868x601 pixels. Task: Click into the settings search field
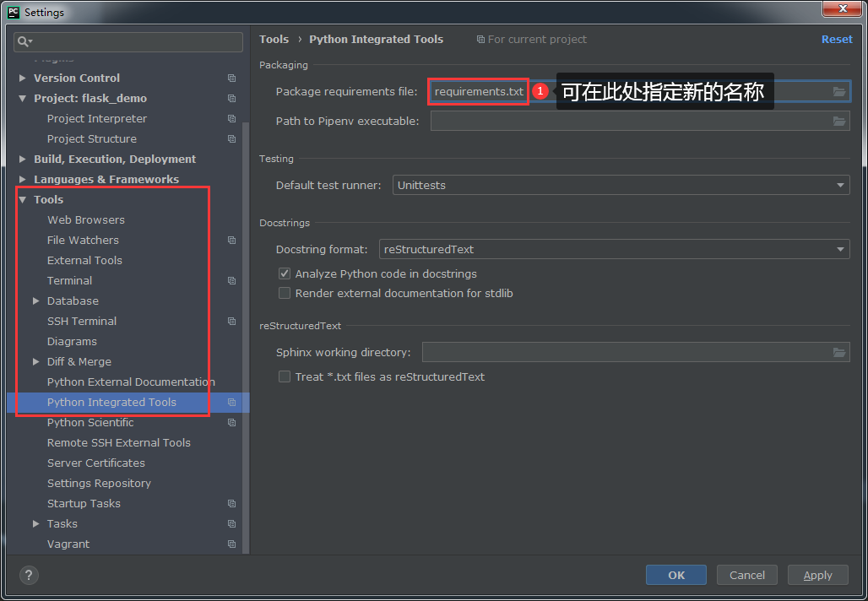coord(128,41)
